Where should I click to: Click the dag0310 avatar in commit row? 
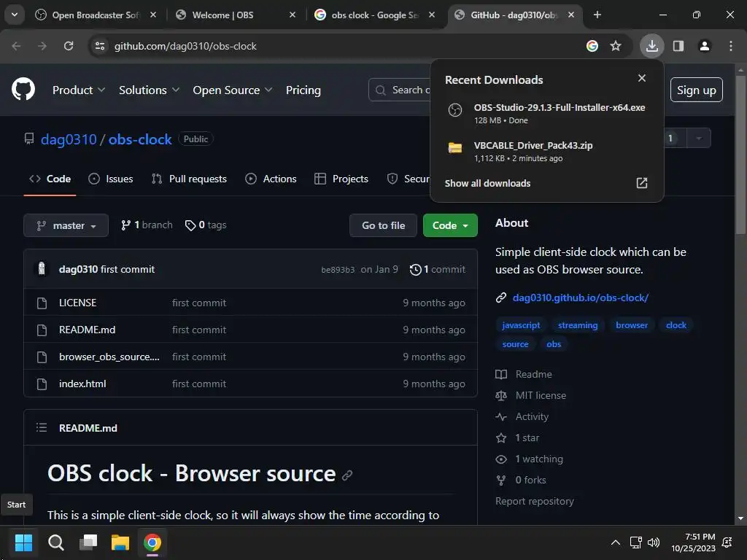pos(42,268)
